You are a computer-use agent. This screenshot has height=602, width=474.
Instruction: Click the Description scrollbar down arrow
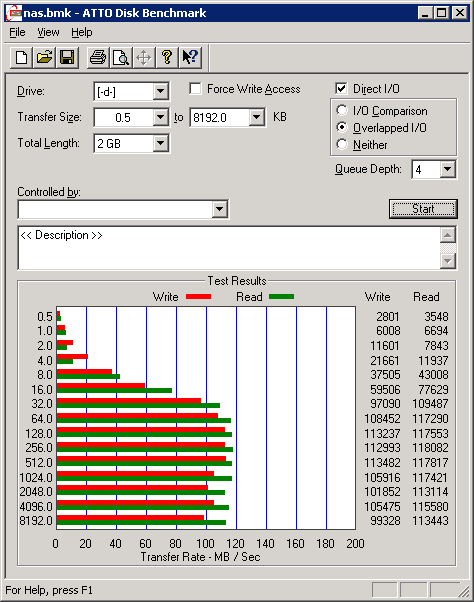(x=448, y=261)
